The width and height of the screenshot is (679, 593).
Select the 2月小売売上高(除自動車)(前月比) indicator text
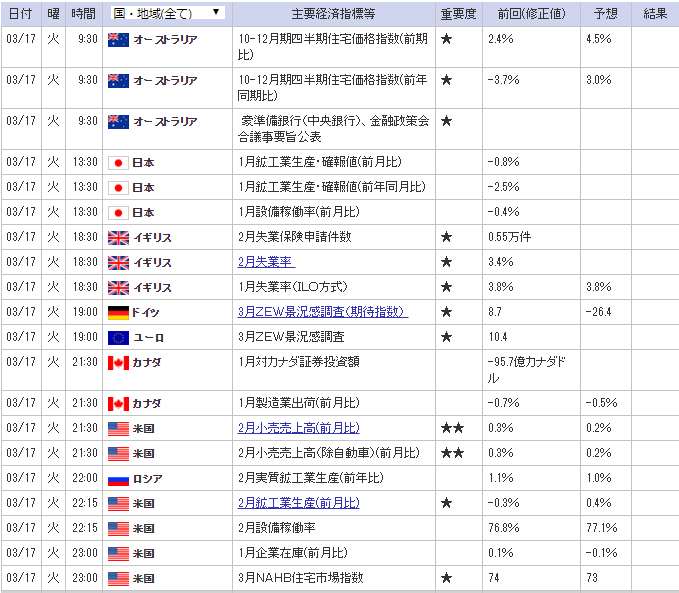(329, 453)
